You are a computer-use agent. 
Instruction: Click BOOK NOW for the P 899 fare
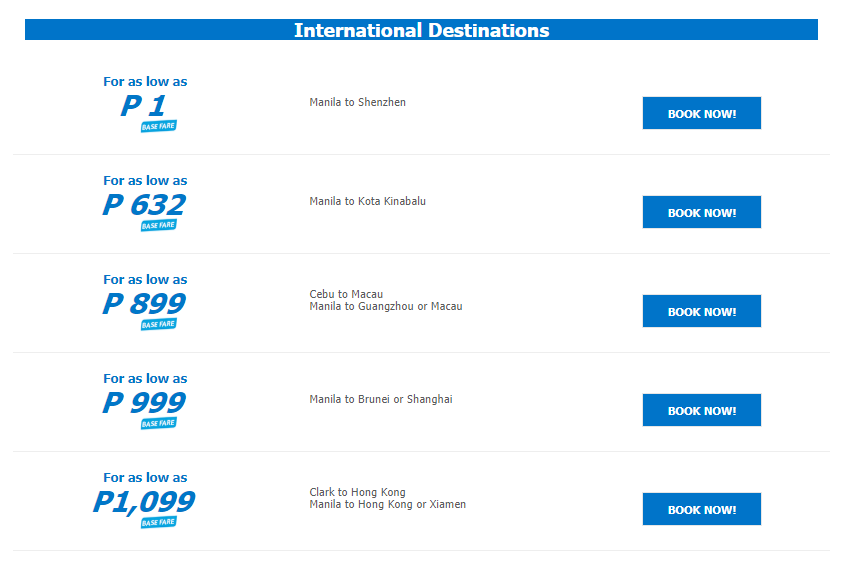pos(701,311)
